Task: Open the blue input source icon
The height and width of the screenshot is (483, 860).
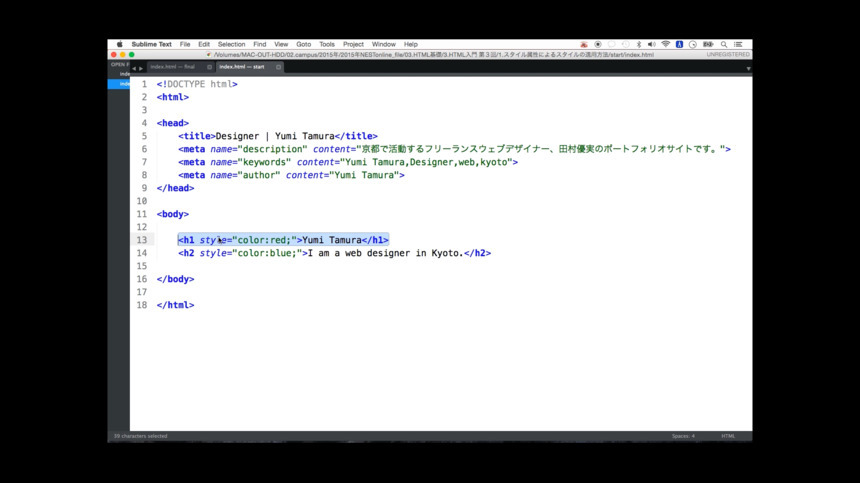Action: tap(679, 44)
